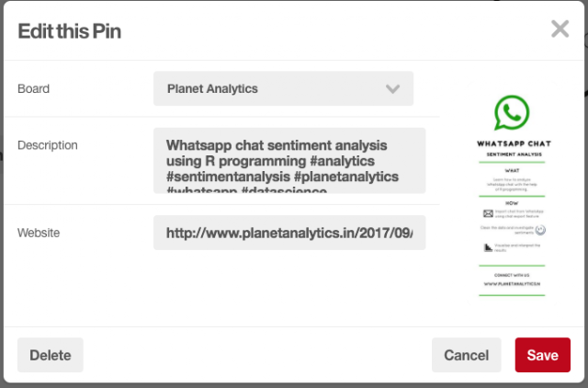Viewport: 588px width, 388px height.
Task: Click the Website URL field
Action: click(289, 233)
